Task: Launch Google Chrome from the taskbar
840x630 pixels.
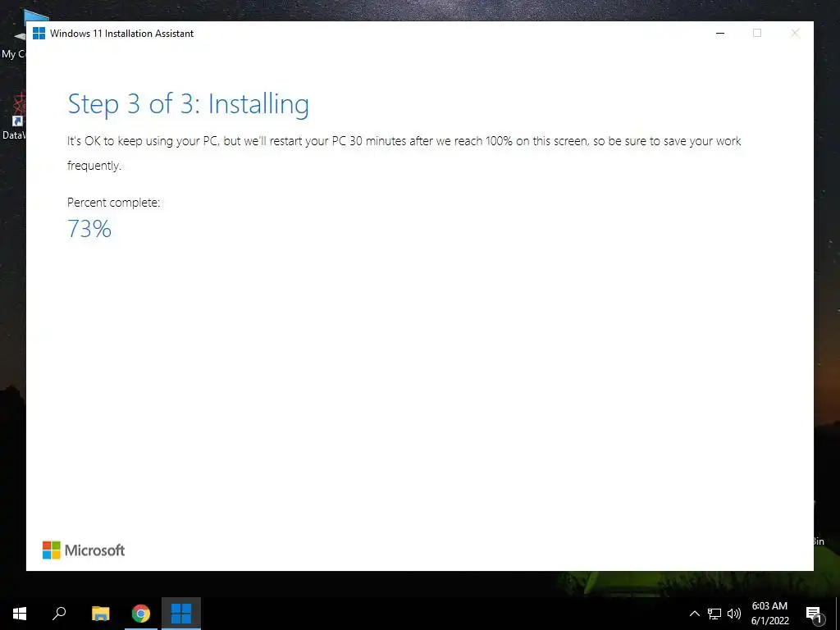Action: click(141, 614)
